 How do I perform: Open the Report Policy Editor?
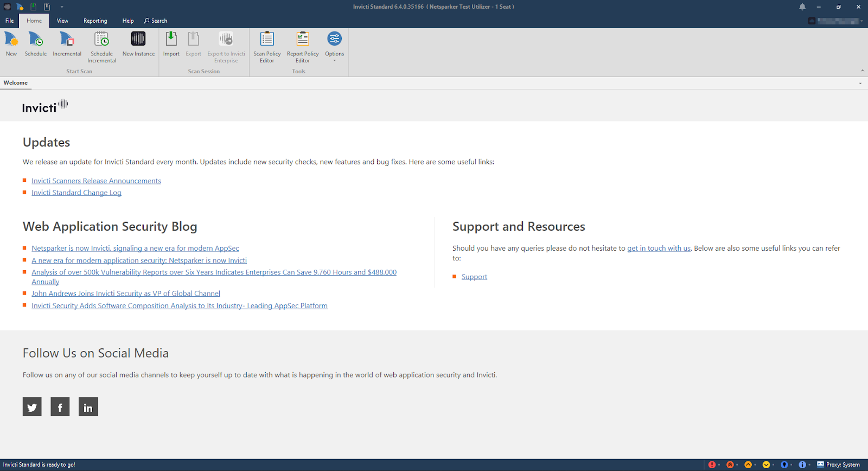point(303,47)
